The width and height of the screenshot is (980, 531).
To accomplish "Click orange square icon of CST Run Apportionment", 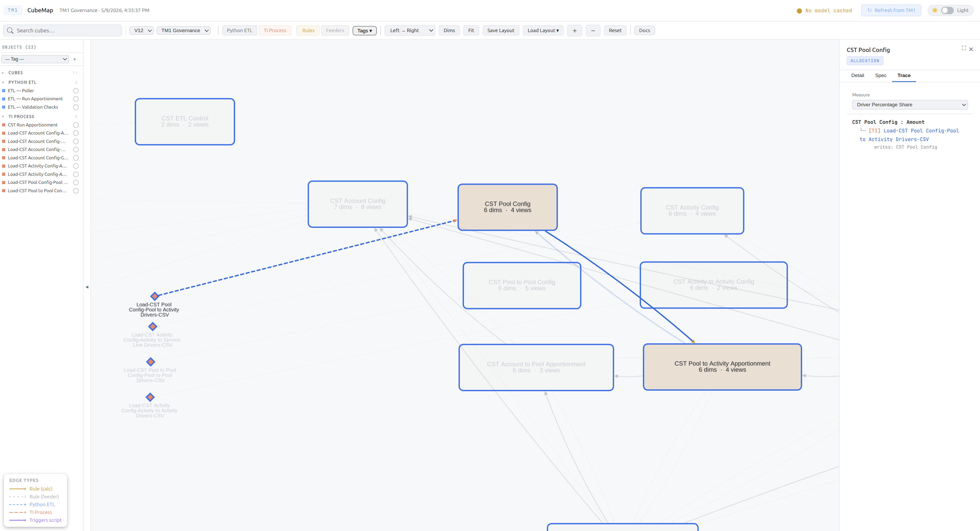I will click(x=4, y=125).
